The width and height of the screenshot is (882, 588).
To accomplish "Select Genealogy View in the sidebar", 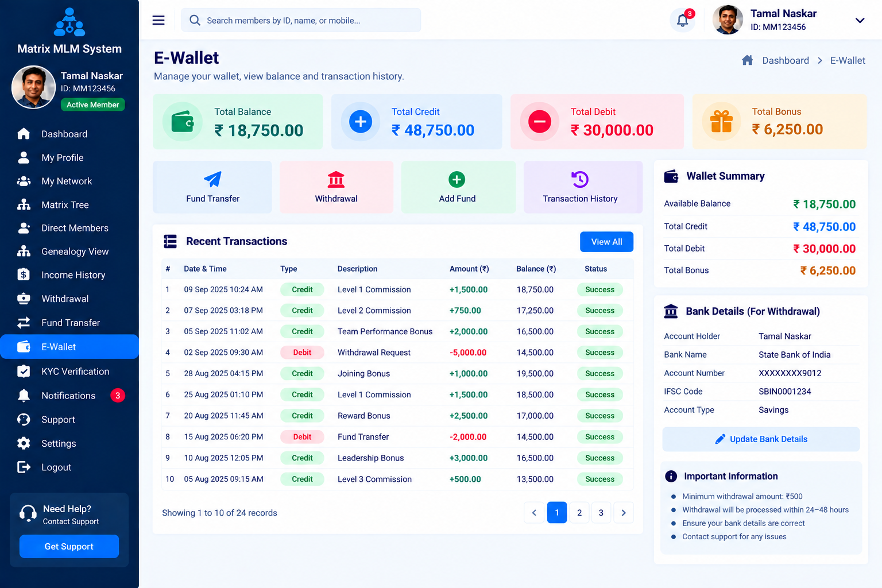I will click(69, 252).
